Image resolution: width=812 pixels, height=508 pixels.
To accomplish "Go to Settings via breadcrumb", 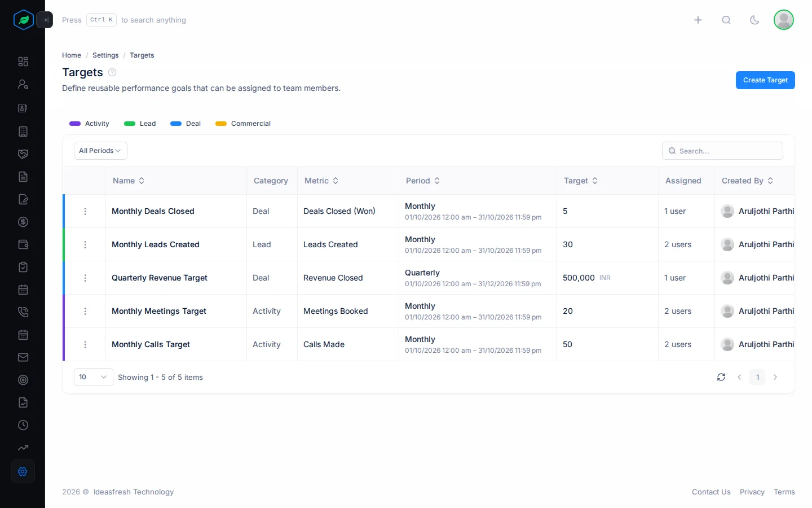I will click(105, 55).
